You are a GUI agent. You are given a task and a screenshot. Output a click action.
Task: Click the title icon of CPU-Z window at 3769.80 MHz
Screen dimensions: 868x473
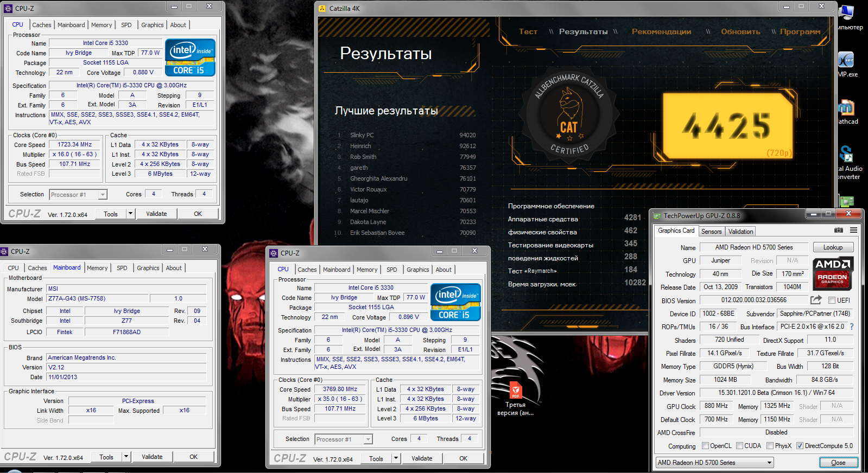(x=274, y=253)
